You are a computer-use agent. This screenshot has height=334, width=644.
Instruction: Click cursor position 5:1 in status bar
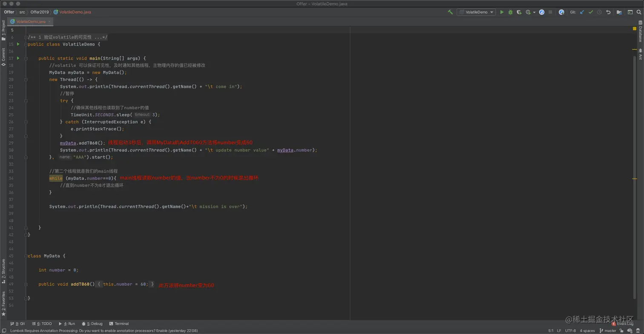tap(551, 331)
